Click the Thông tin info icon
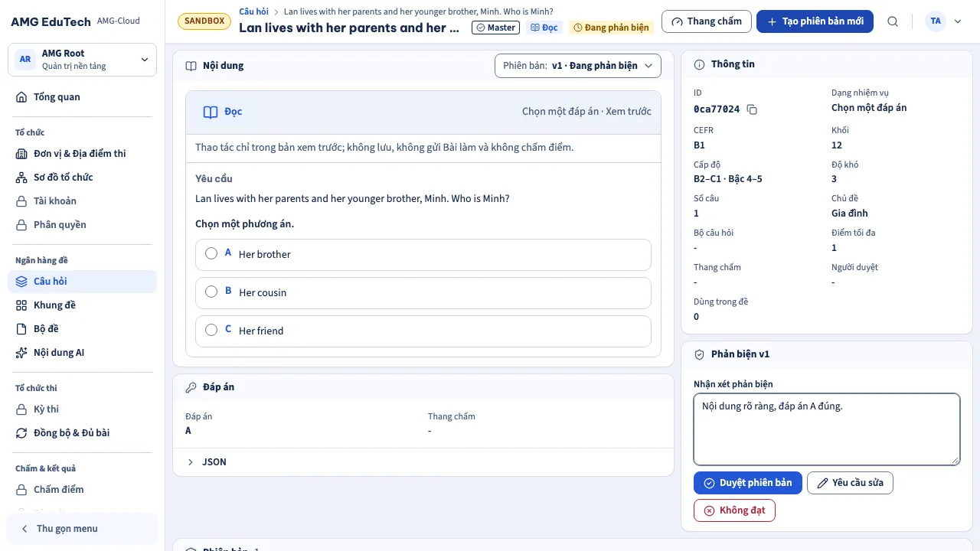Image resolution: width=980 pixels, height=551 pixels. pos(699,64)
